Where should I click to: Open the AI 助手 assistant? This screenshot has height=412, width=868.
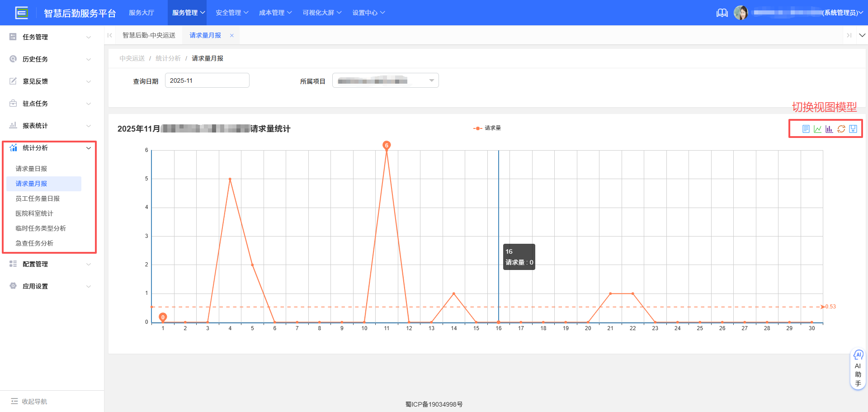858,369
